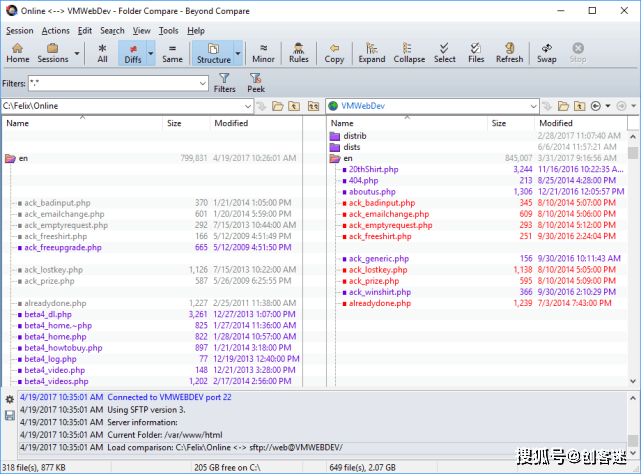Click Expand all folders icon
The width and height of the screenshot is (641, 474).
click(371, 52)
